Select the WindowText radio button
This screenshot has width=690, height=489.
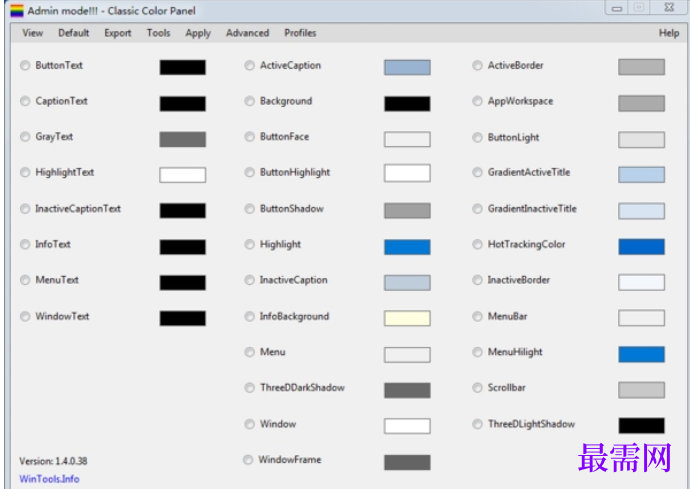point(25,316)
